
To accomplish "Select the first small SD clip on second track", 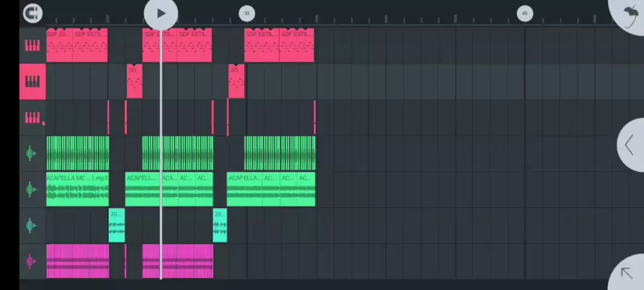I will click(134, 82).
